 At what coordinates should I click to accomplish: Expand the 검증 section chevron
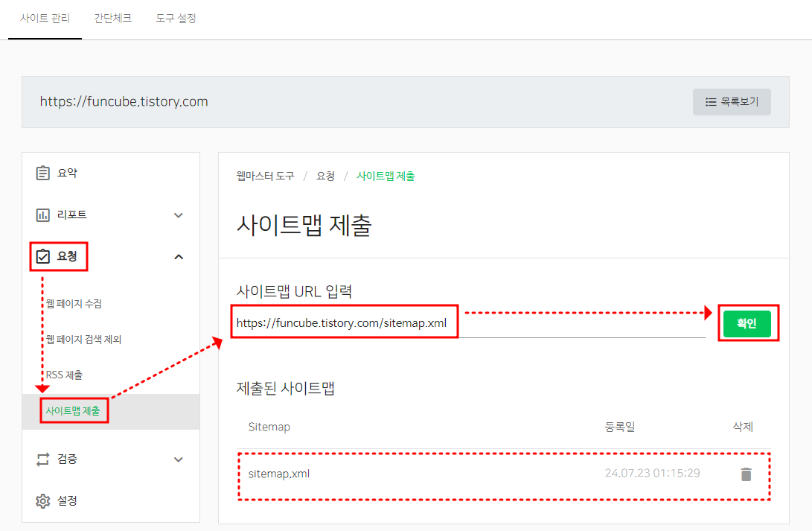[178, 460]
